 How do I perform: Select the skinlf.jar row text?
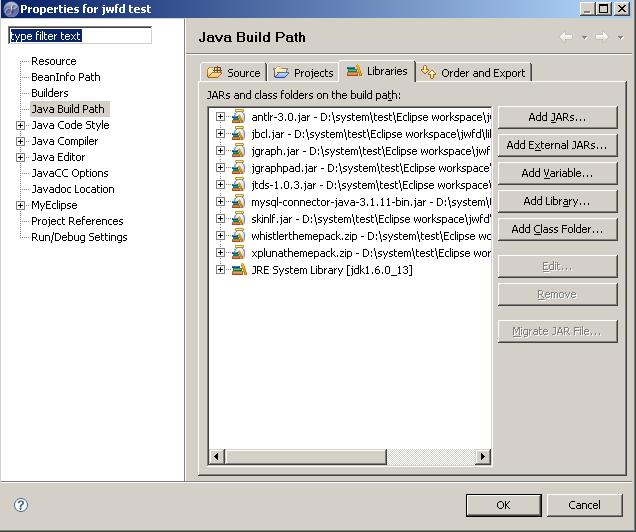(x=371, y=219)
